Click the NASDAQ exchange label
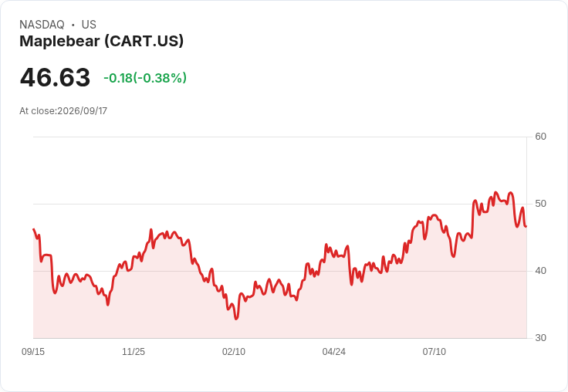 [x=42, y=25]
